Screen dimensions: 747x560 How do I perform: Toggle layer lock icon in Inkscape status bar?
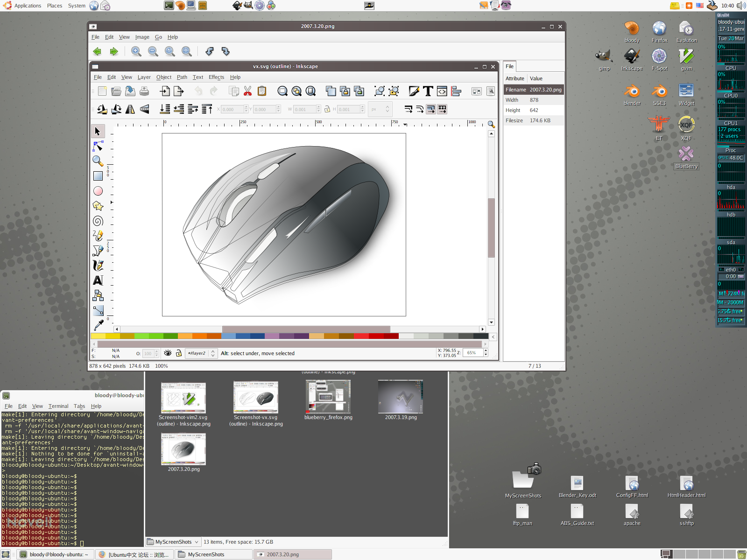click(178, 353)
